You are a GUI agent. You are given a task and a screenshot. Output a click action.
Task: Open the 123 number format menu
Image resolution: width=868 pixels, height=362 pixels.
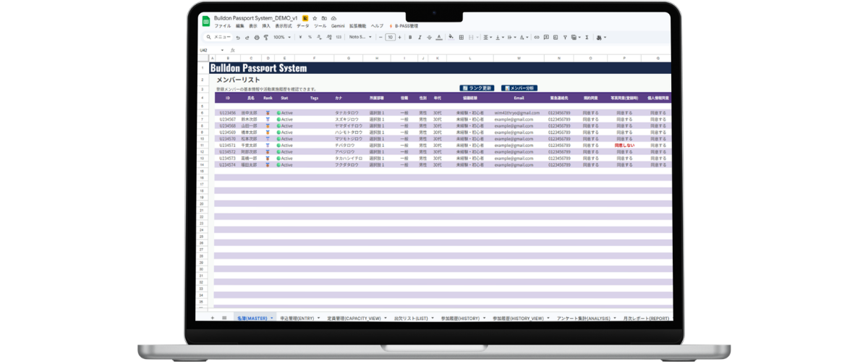tap(339, 37)
